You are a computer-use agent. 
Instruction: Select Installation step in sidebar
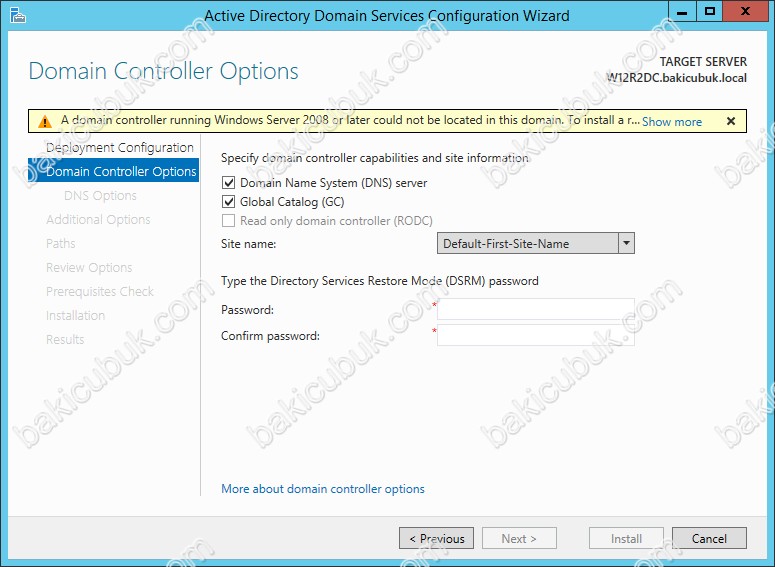coord(75,315)
